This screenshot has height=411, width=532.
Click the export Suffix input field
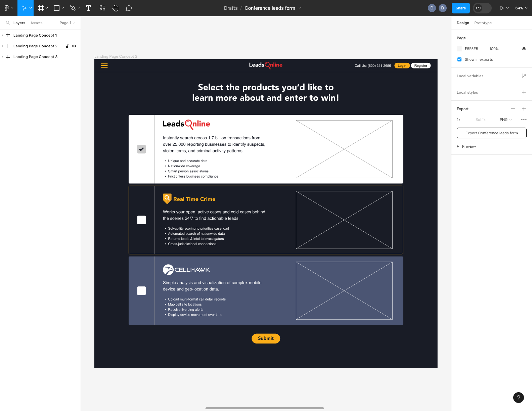coord(485,120)
